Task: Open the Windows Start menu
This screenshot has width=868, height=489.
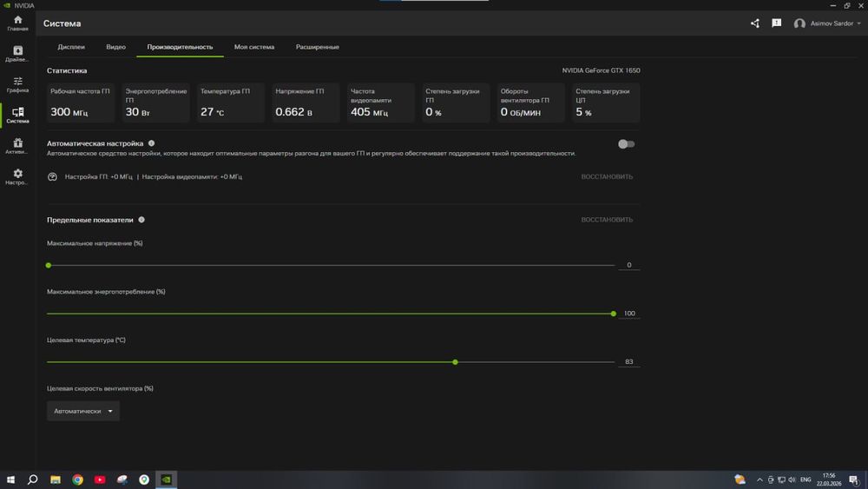Action: [10, 479]
